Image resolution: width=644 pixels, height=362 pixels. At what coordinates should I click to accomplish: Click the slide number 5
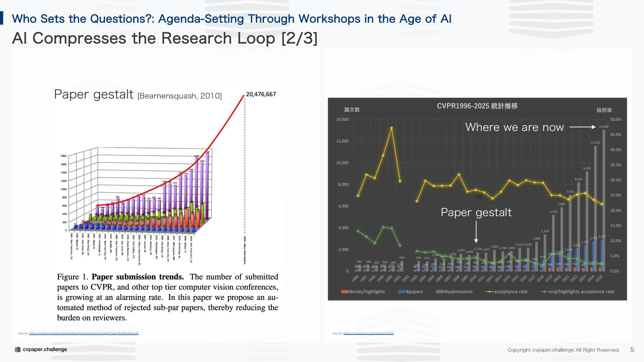tap(632, 350)
